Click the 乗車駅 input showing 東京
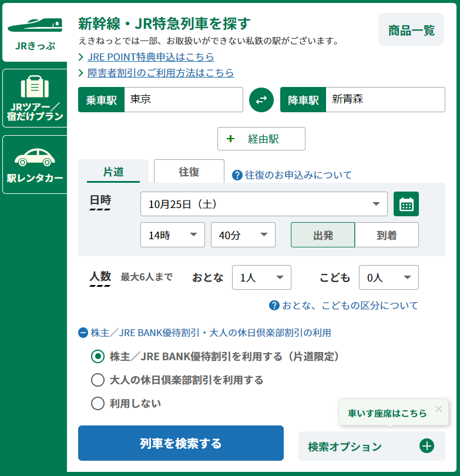This screenshot has width=460, height=476. [183, 100]
